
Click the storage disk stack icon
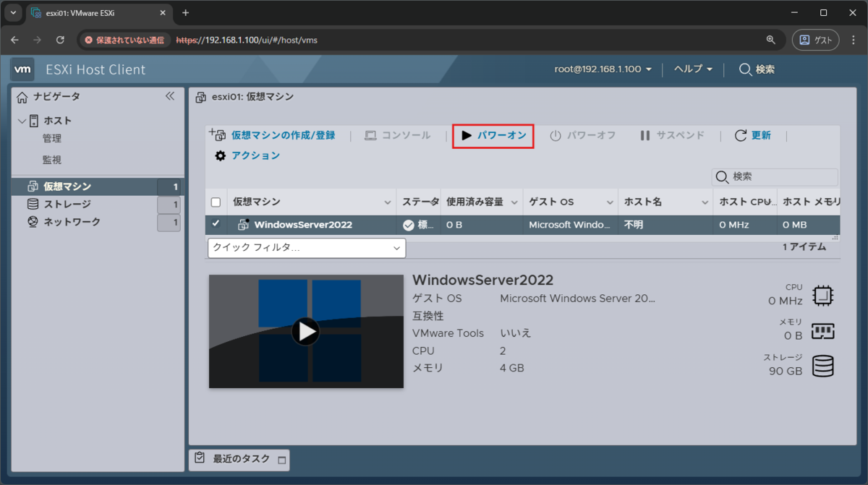[x=822, y=366]
